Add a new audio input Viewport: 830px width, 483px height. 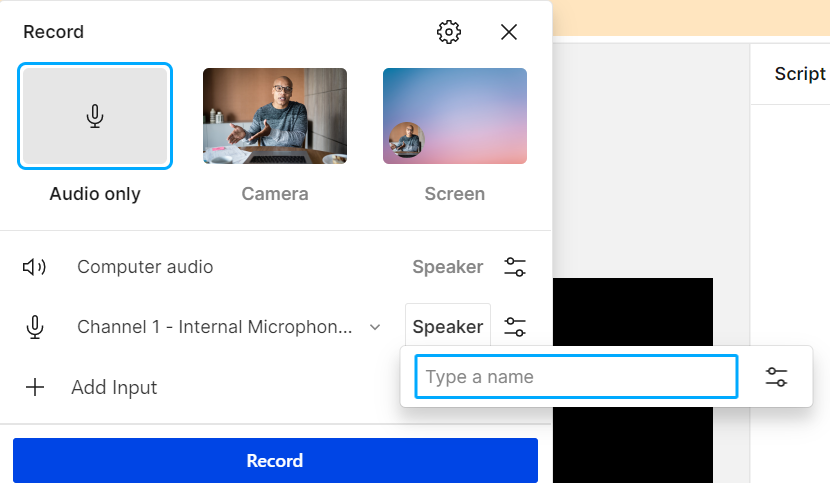click(x=92, y=387)
